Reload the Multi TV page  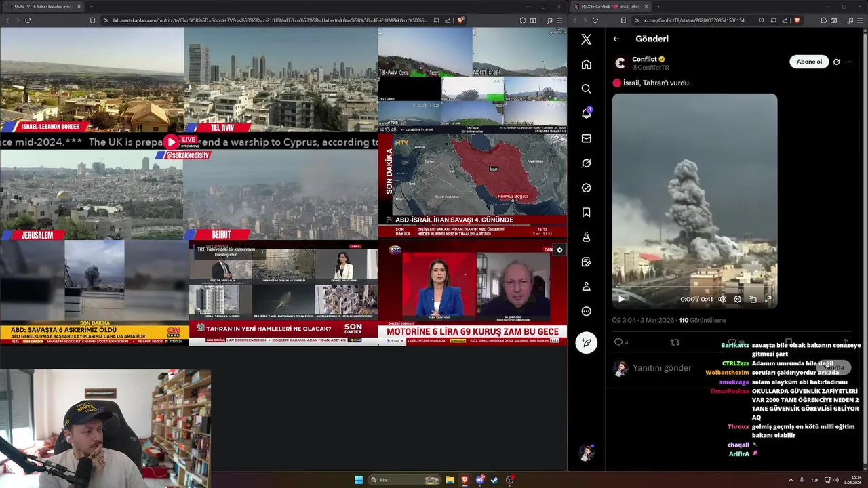point(28,20)
